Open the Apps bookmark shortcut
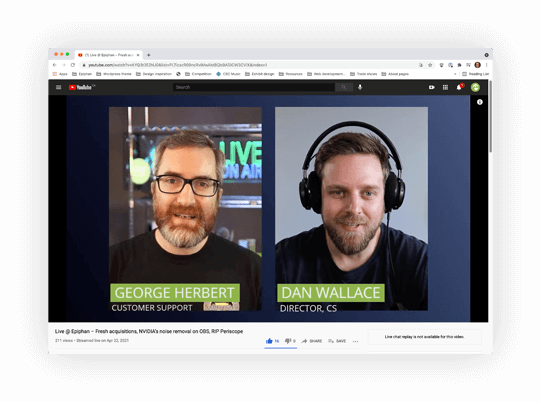The image size is (541, 402). coord(60,74)
